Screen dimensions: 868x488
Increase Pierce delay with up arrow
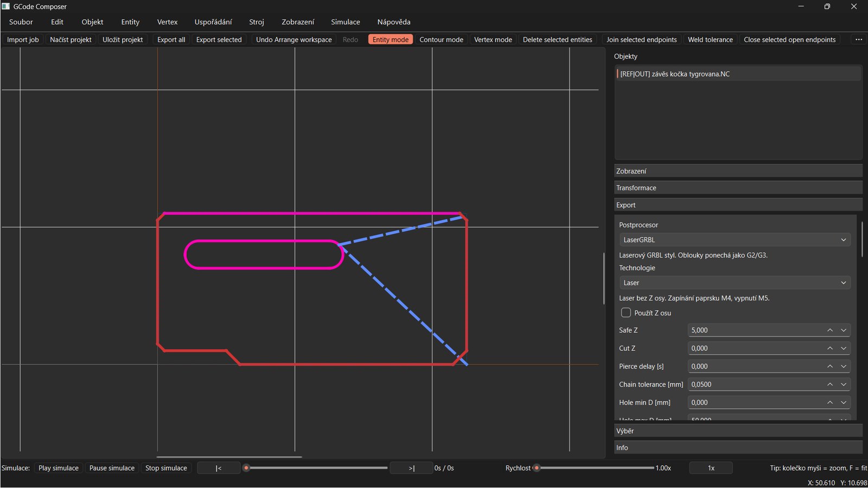[829, 367]
